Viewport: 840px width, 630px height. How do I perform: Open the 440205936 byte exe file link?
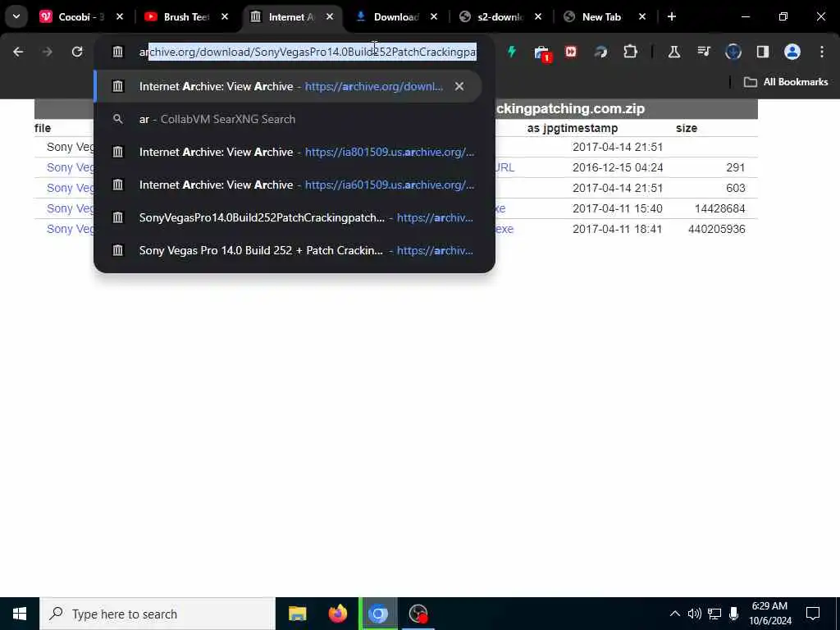coord(70,229)
